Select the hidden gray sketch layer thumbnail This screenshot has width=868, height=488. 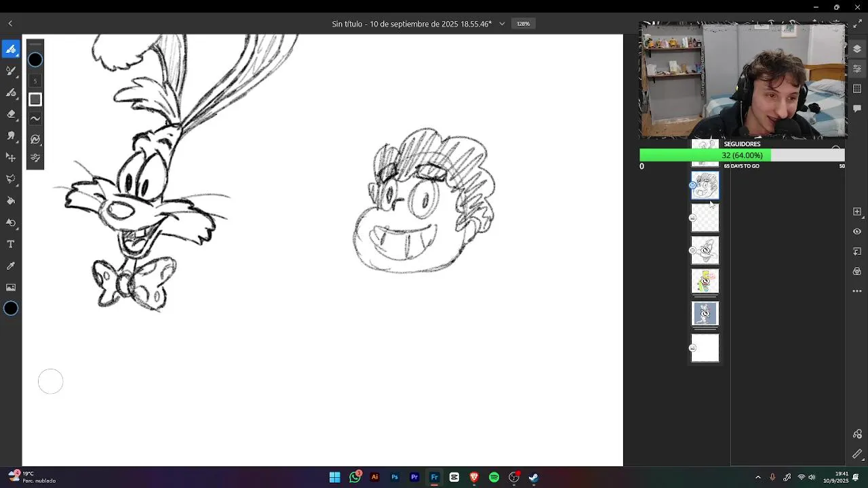pyautogui.click(x=705, y=251)
